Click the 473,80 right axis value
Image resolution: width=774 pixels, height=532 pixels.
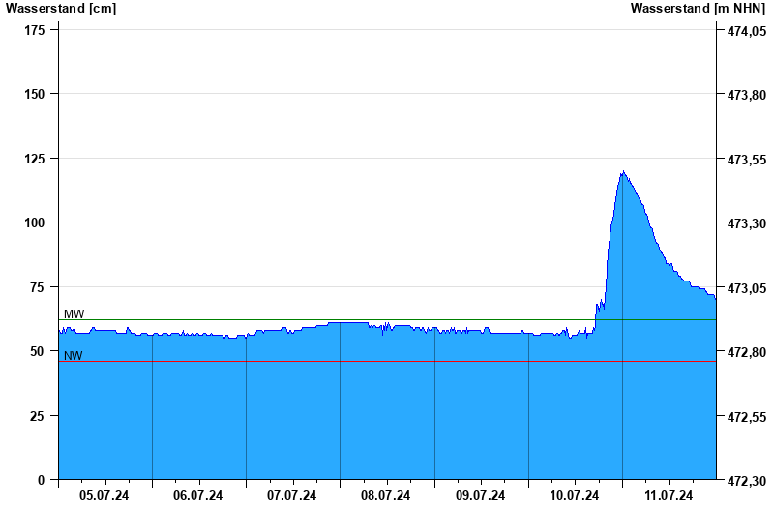(x=747, y=95)
